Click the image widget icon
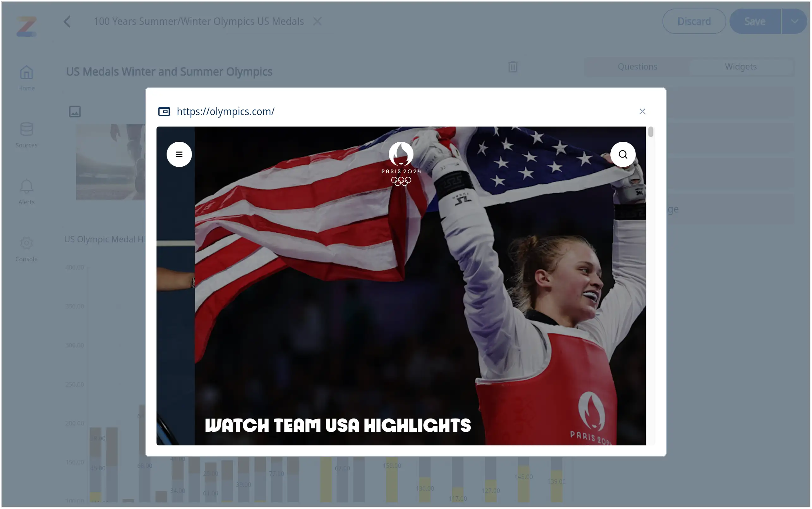This screenshot has height=509, width=812. coord(75,111)
